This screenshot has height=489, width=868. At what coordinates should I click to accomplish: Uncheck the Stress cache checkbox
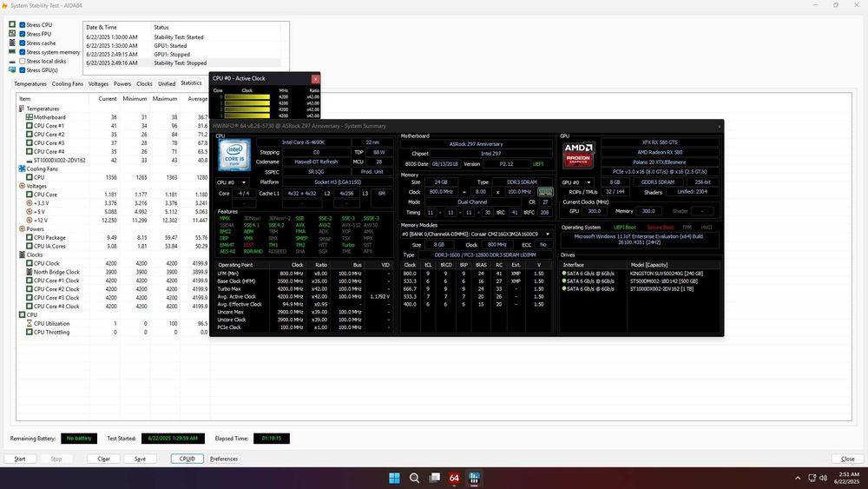click(x=23, y=43)
